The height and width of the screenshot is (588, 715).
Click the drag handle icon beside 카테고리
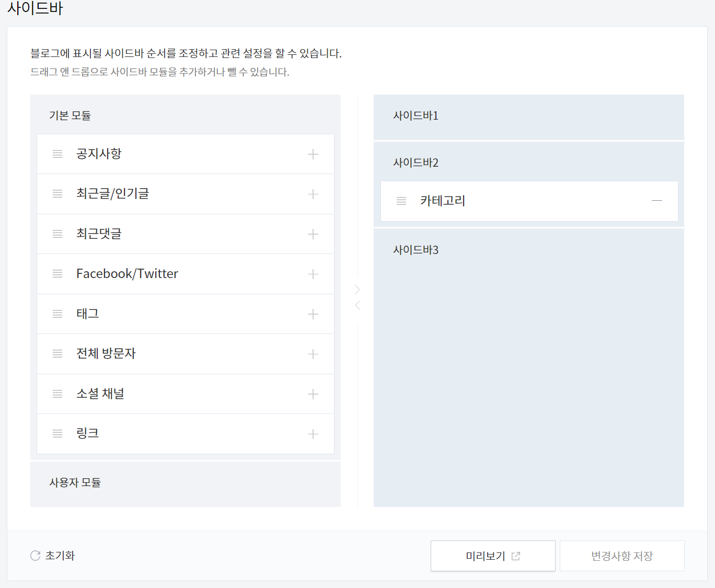click(401, 201)
